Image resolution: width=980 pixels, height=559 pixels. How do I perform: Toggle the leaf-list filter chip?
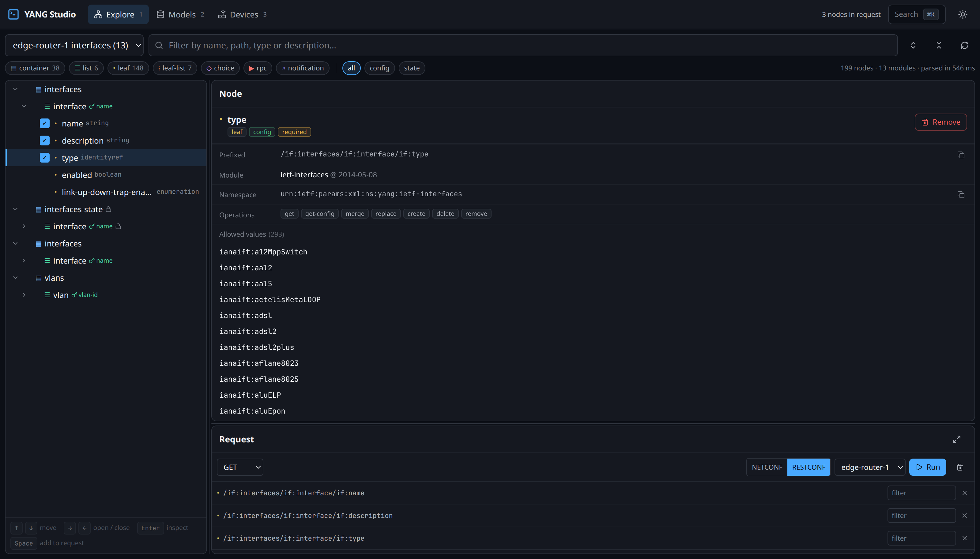pos(175,68)
